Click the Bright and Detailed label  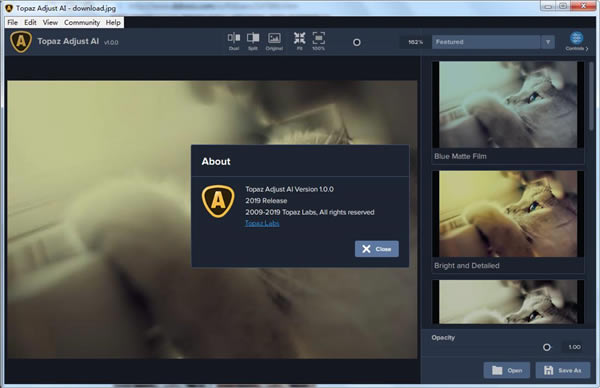(466, 266)
